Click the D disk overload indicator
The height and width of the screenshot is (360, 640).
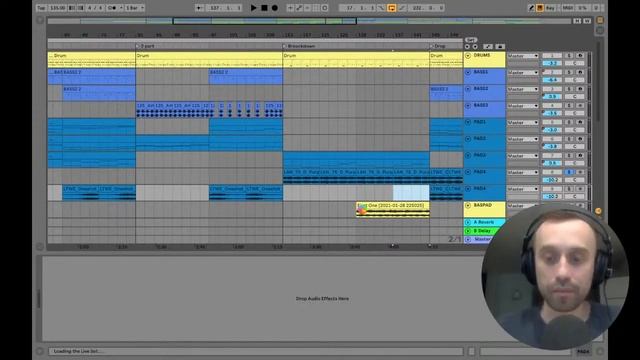pos(596,8)
